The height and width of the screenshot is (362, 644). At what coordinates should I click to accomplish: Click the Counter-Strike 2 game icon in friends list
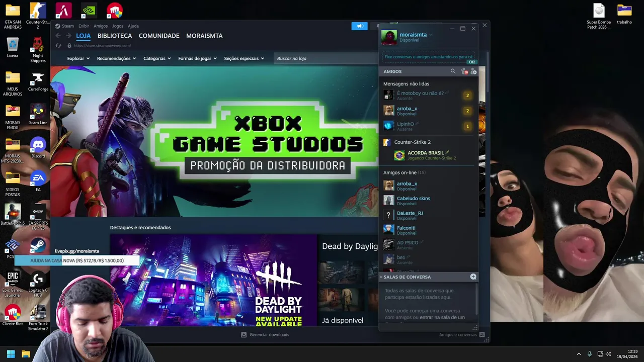(x=387, y=142)
